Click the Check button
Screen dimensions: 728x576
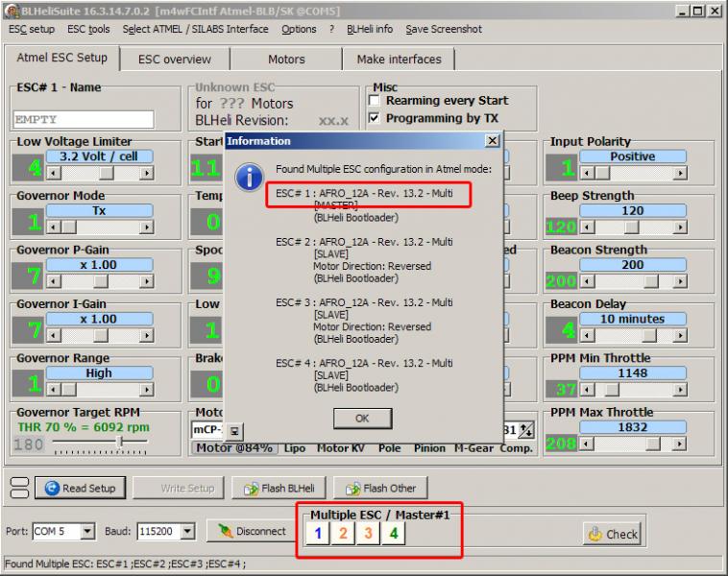coord(613,534)
